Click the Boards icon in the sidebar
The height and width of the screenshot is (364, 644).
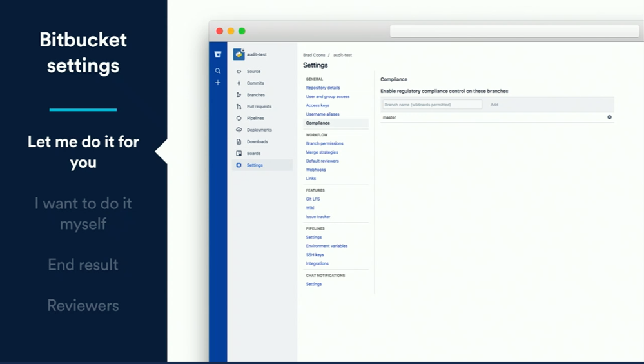tap(239, 154)
